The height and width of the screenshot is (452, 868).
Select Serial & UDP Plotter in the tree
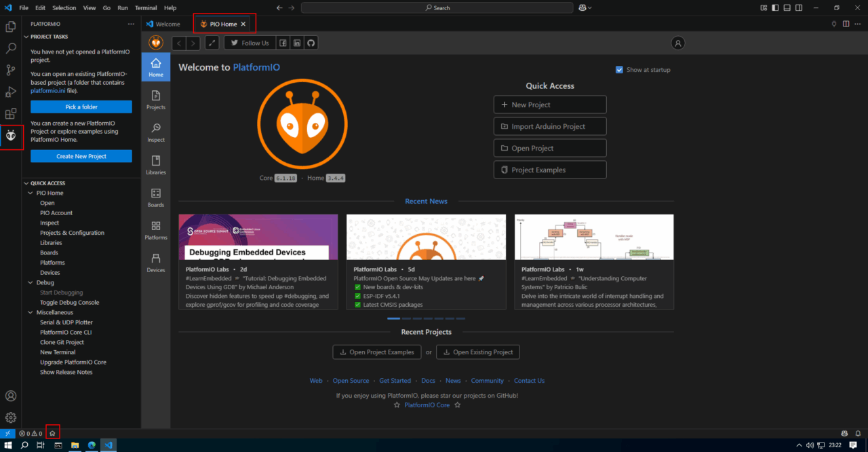click(66, 322)
